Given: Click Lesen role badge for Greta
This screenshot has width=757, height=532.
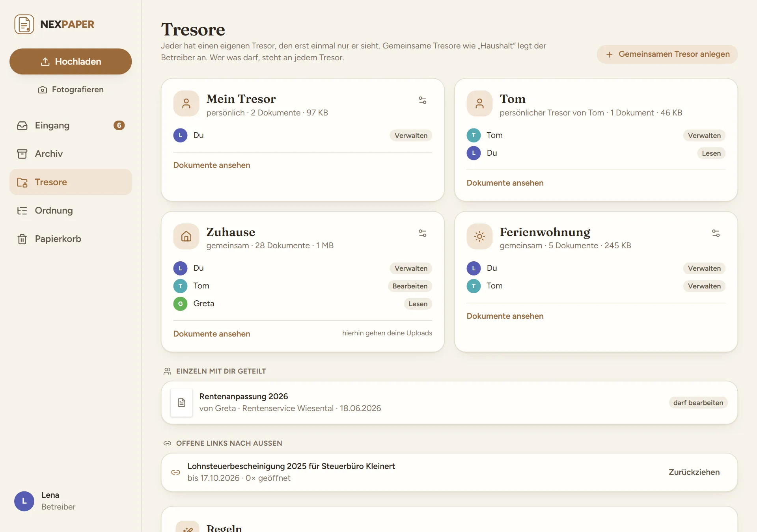Looking at the screenshot, I should pyautogui.click(x=418, y=304).
